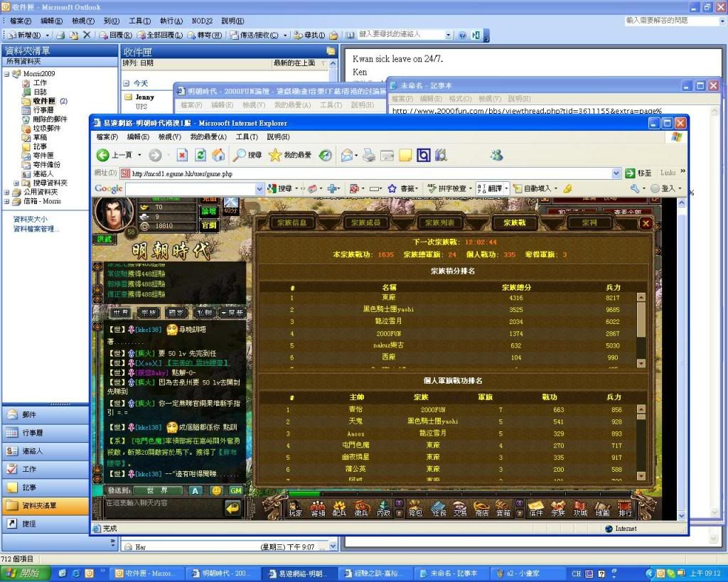
Task: Open 交易 trade icon
Action: coord(460,509)
